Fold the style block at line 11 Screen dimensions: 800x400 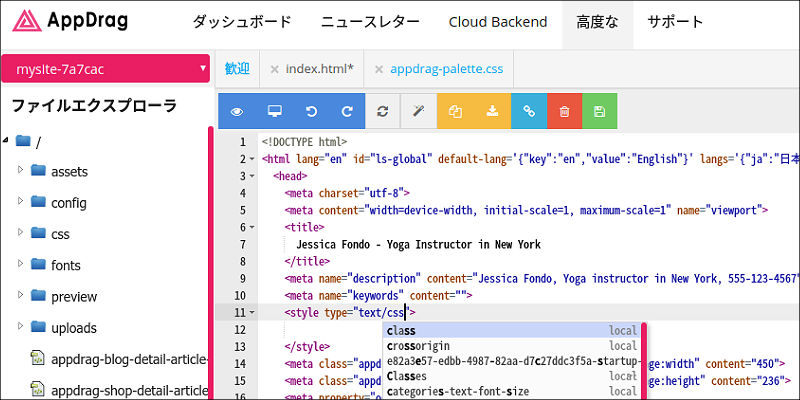(252, 312)
